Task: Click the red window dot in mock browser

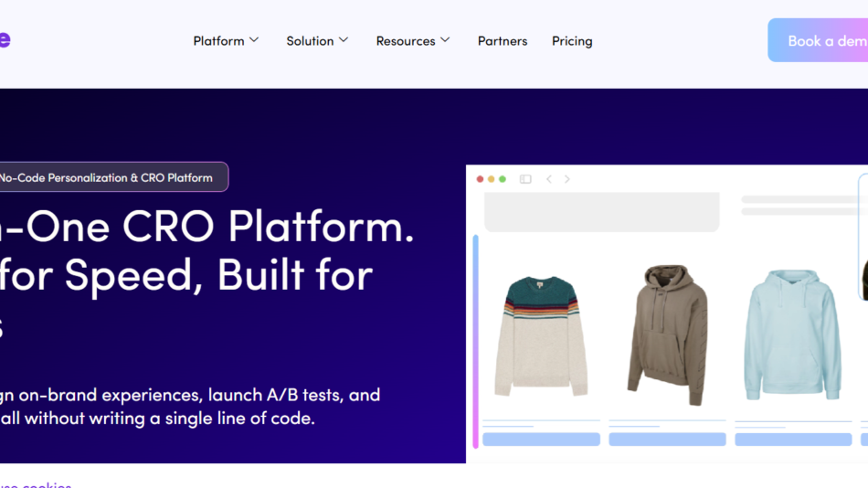Action: [x=481, y=179]
